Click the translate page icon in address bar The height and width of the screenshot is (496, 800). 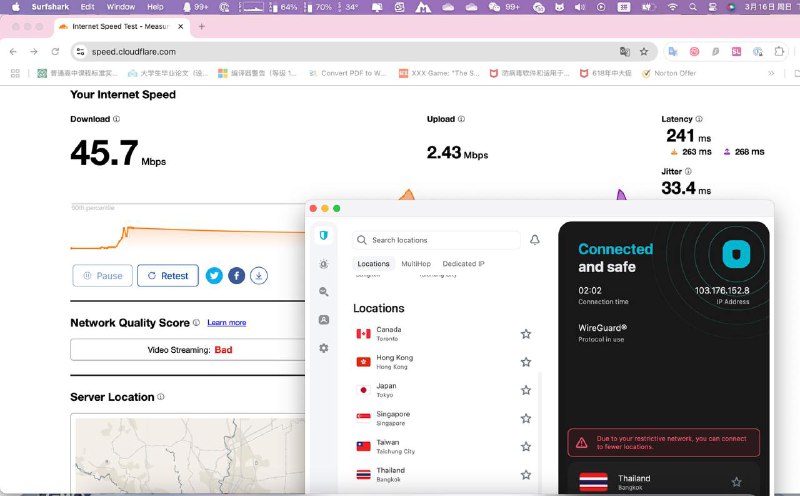pyautogui.click(x=624, y=52)
